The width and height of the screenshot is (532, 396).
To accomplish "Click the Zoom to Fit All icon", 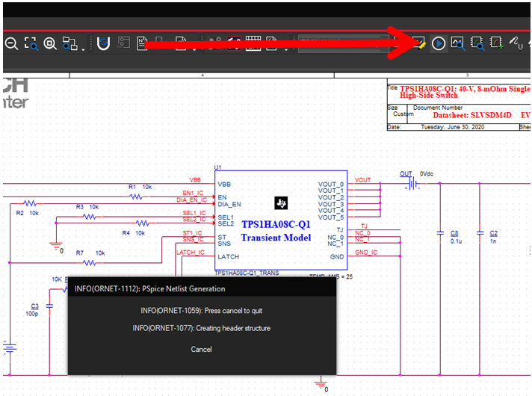I will 50,43.
